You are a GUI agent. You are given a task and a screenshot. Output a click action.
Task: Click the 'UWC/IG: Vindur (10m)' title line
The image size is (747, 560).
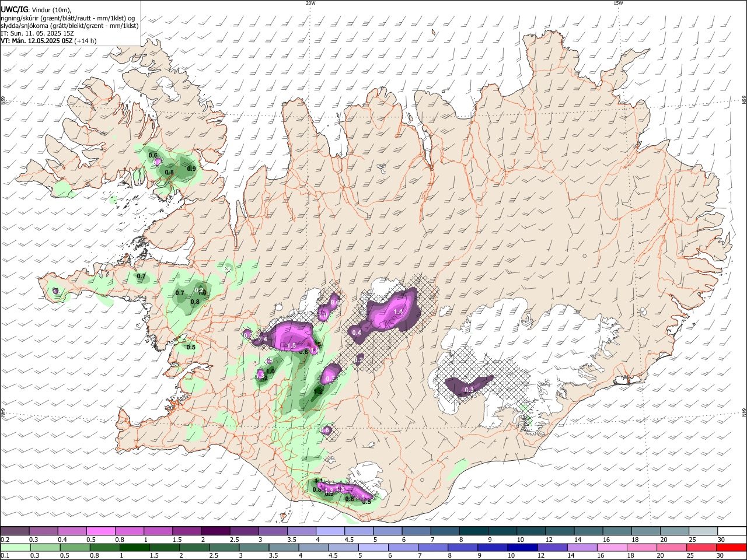pos(36,10)
